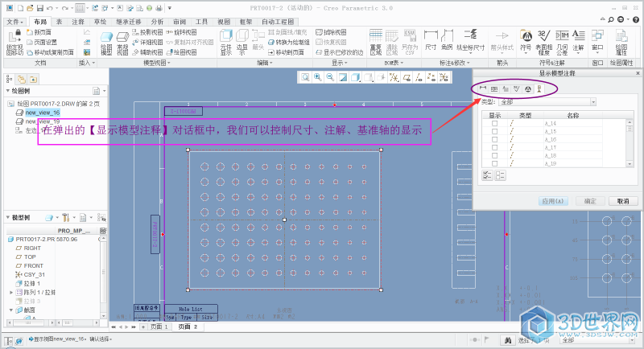
Task: Switch to the 自动工程图 ribbon tab
Action: [x=278, y=22]
